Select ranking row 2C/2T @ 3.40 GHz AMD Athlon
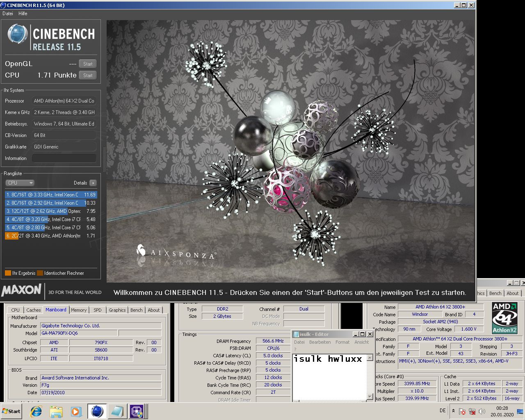The width and height of the screenshot is (525, 420). 51,236
